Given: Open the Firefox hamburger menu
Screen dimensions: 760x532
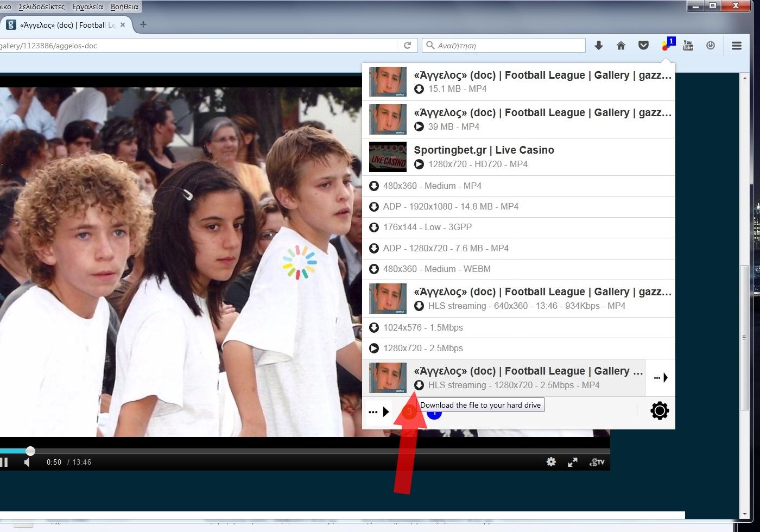Looking at the screenshot, I should (x=736, y=46).
